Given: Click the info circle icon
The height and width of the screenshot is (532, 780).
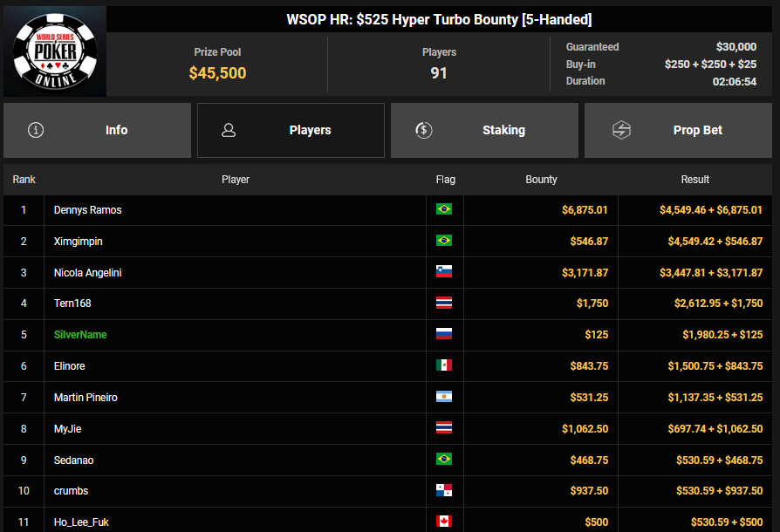Looking at the screenshot, I should [x=36, y=130].
